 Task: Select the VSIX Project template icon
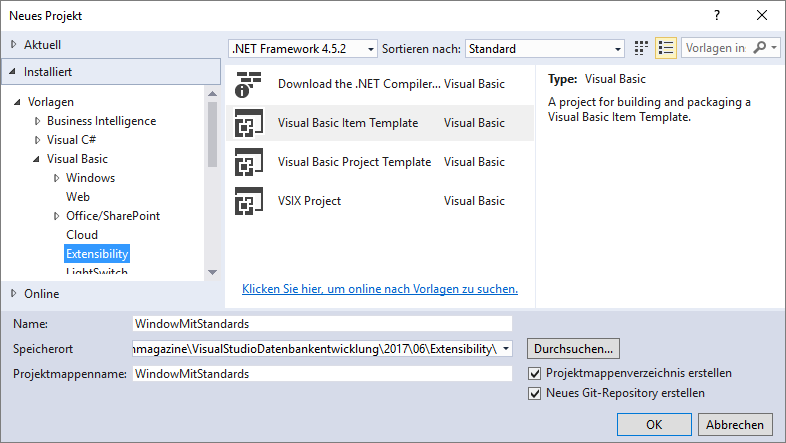(248, 201)
